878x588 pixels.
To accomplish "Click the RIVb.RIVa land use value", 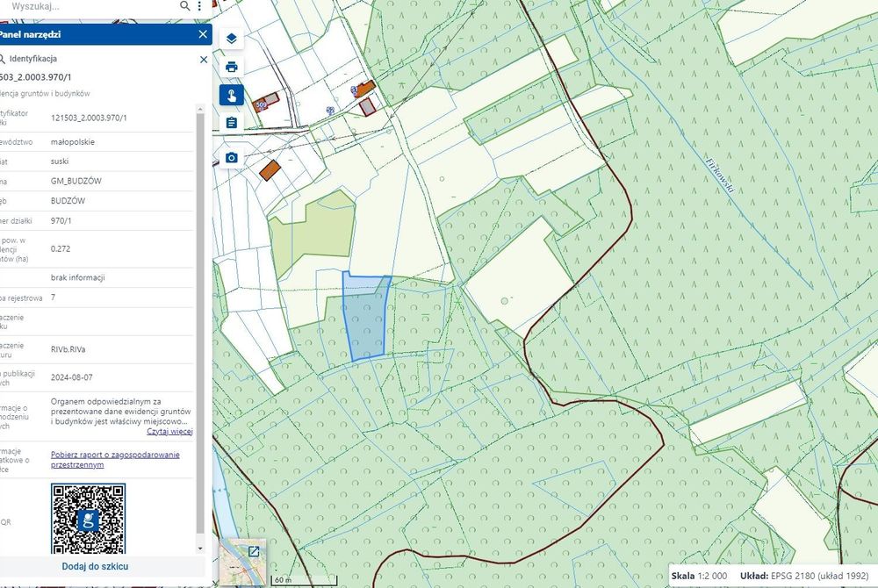I will (68, 349).
